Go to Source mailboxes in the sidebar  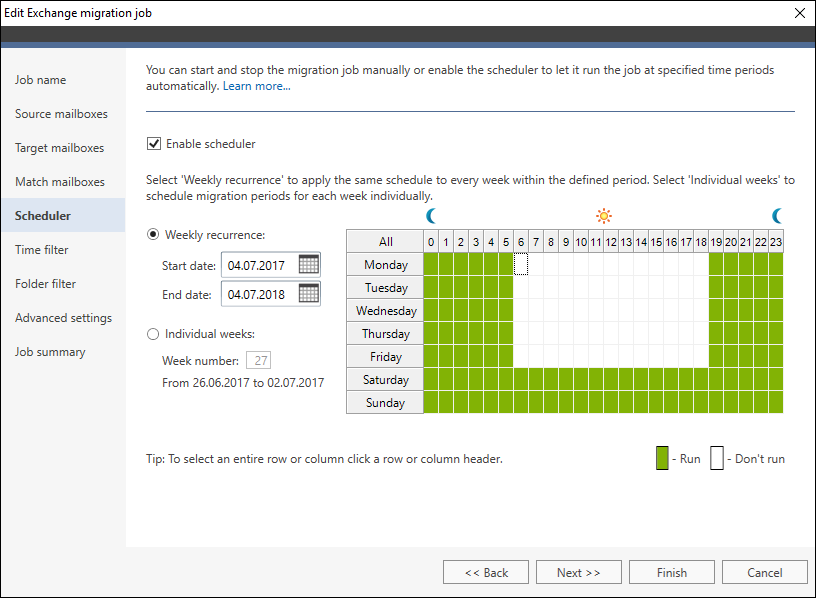[x=58, y=113]
